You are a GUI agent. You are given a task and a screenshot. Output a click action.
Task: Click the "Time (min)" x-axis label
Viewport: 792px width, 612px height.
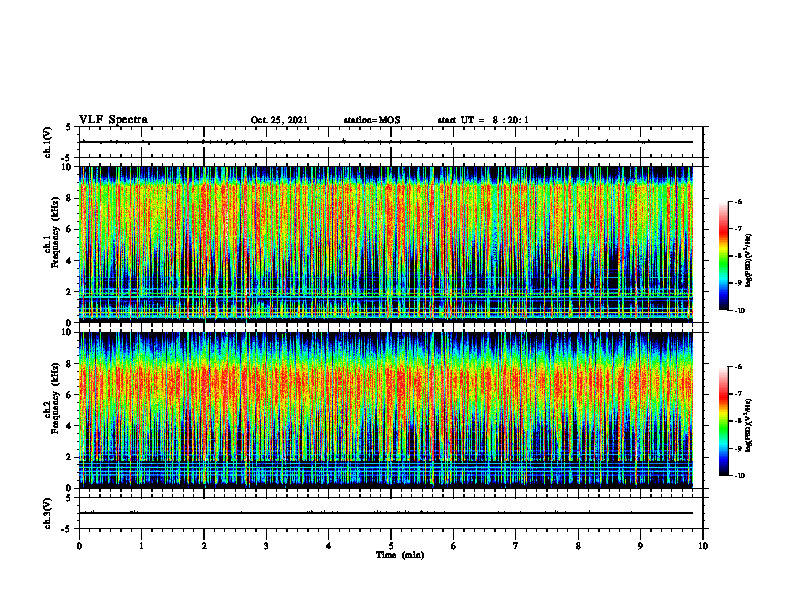(400, 555)
